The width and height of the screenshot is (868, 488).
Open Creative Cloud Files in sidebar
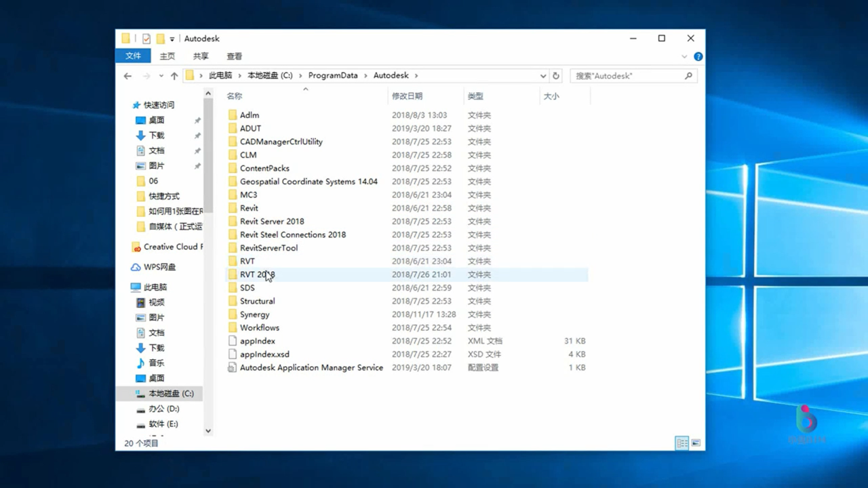(167, 247)
